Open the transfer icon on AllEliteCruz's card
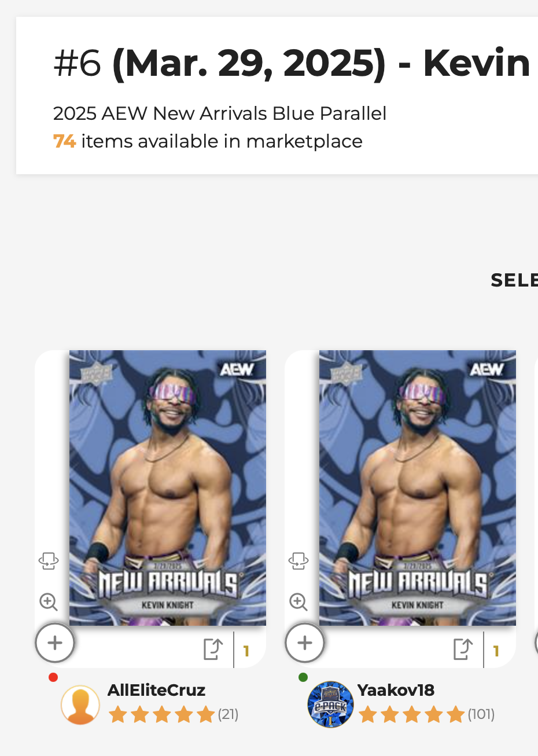This screenshot has height=756, width=538. pyautogui.click(x=213, y=649)
